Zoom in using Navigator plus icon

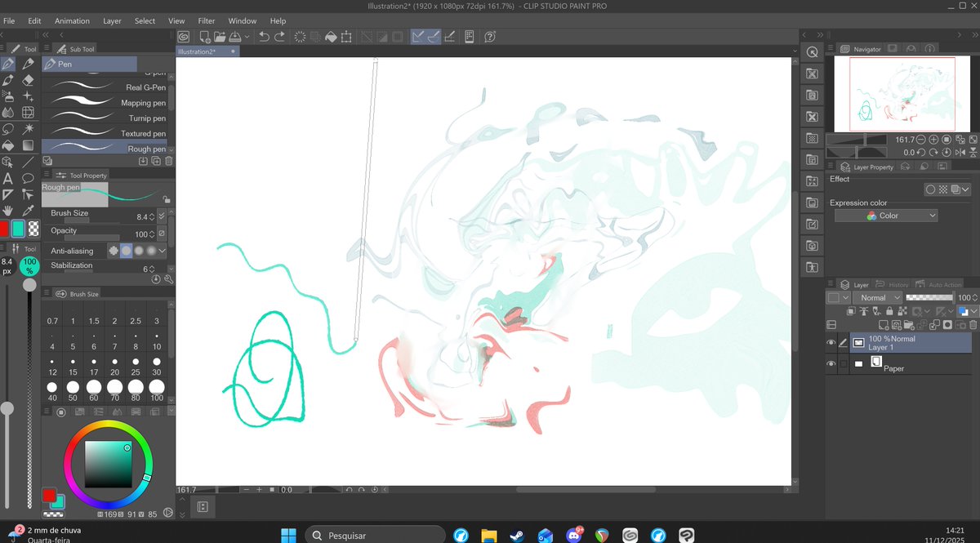[x=934, y=140]
